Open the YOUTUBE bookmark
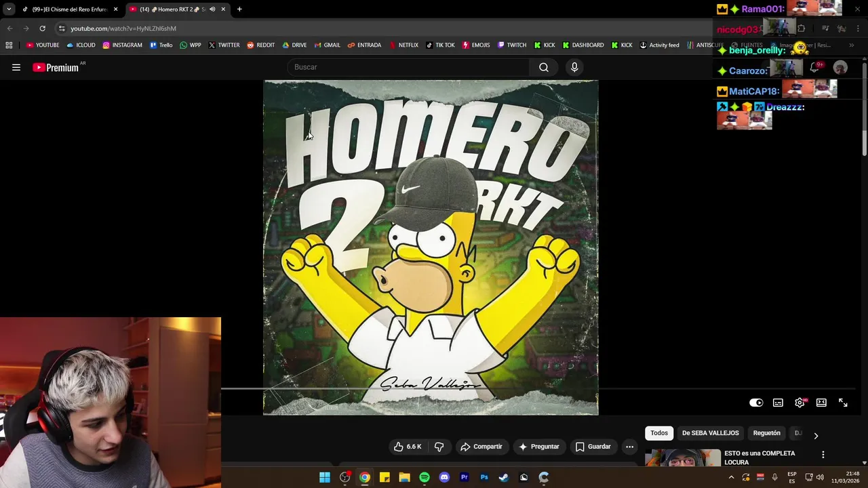868x488 pixels. (x=43, y=45)
